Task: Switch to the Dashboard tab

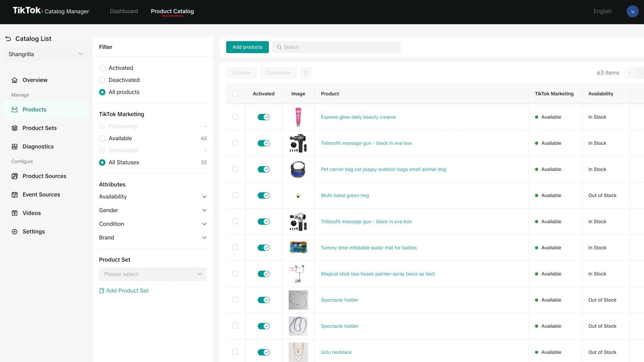Action: click(x=124, y=11)
